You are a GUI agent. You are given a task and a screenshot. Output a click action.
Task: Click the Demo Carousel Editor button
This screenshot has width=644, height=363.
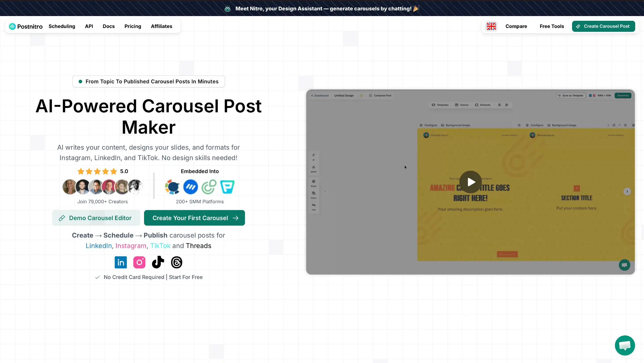coord(96,218)
